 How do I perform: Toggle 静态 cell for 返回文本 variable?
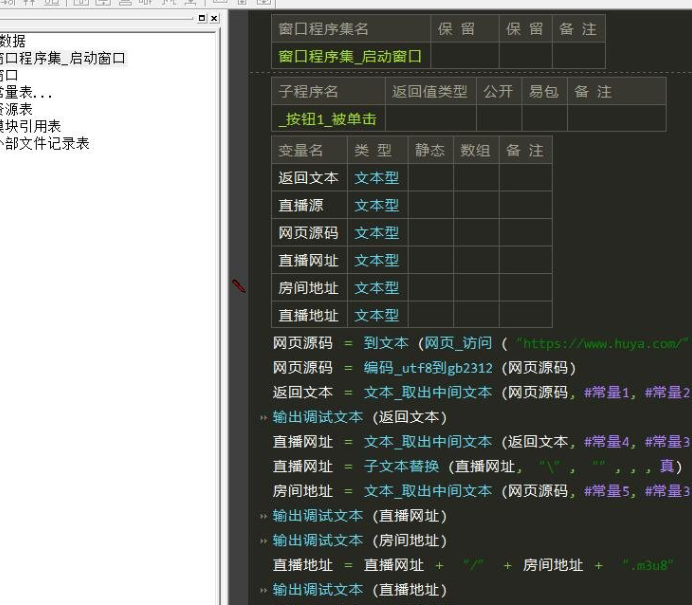click(x=430, y=178)
